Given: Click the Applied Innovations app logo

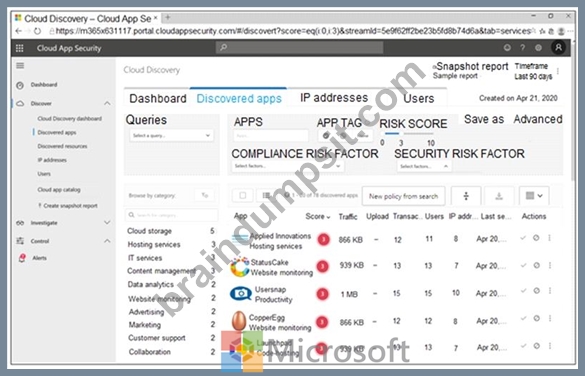Looking at the screenshot, I should point(240,239).
